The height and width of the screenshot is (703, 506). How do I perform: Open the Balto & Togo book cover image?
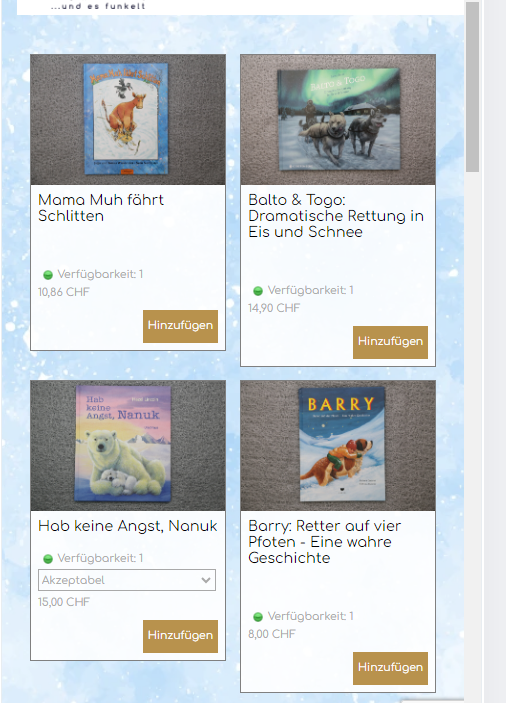tap(338, 120)
